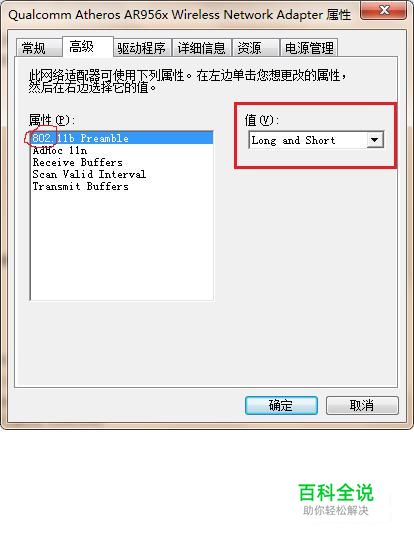Click the 值(V) label
414x547 pixels.
tap(262, 120)
